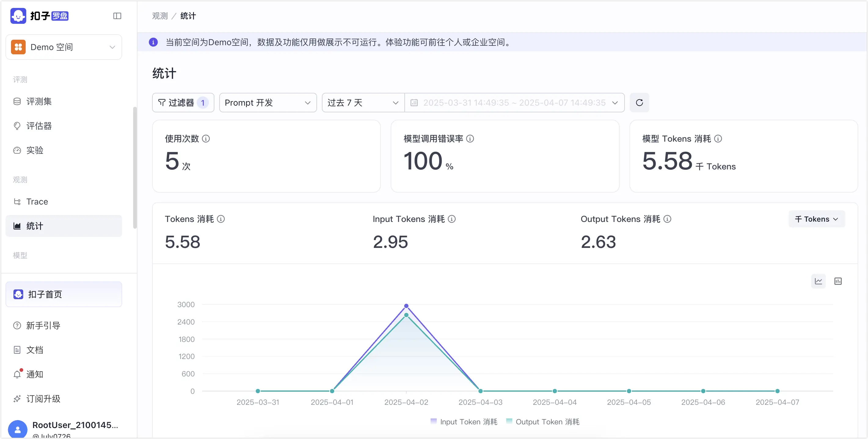The width and height of the screenshot is (868, 439).
Task: Click the 订阅升级 sparkle icon
Action: pyautogui.click(x=17, y=399)
